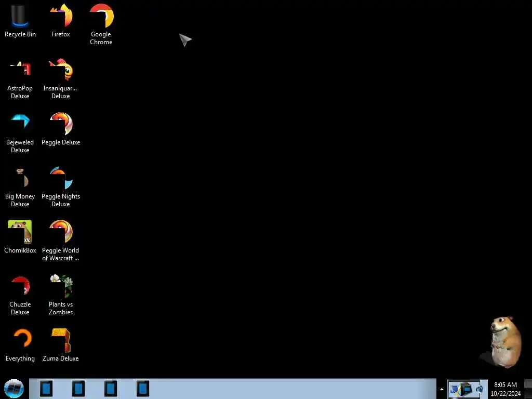Select the Google Chrome shortcut
Screen dimensions: 532x399
point(101,25)
